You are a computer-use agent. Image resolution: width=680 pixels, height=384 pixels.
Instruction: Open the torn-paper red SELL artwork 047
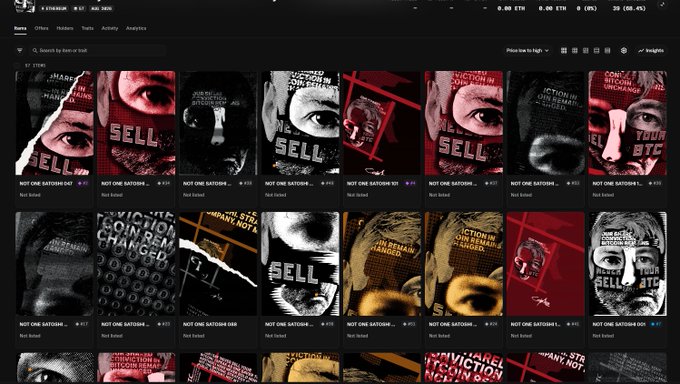(54, 123)
